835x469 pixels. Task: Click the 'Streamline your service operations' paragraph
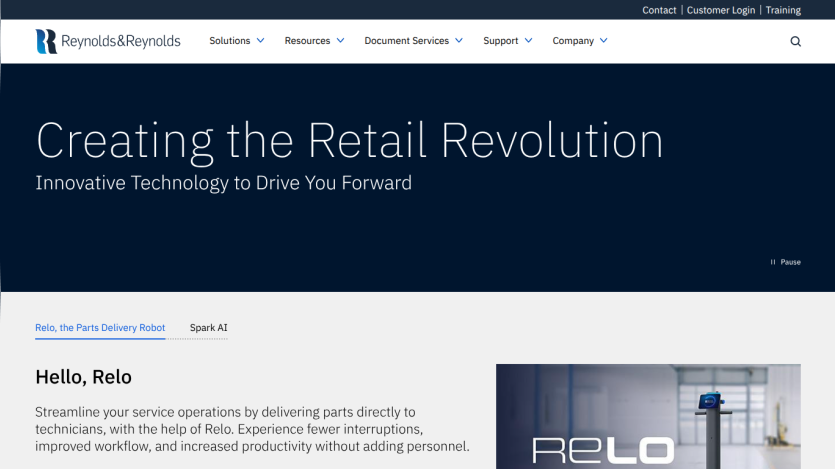(x=252, y=429)
